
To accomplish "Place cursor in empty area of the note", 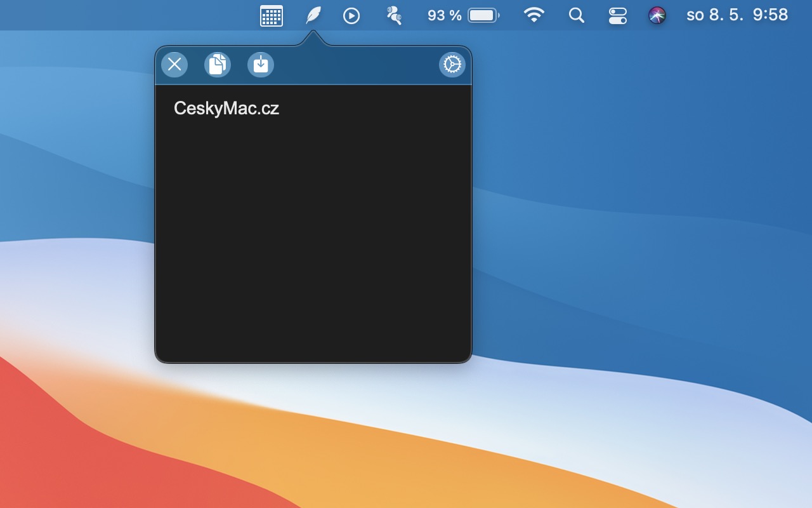I will [x=313, y=241].
